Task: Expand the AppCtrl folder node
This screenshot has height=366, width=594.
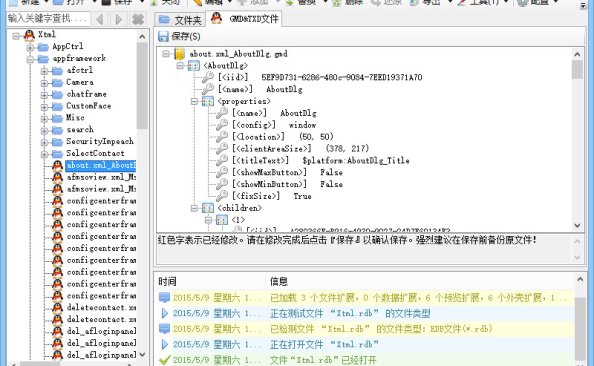Action: 30,48
